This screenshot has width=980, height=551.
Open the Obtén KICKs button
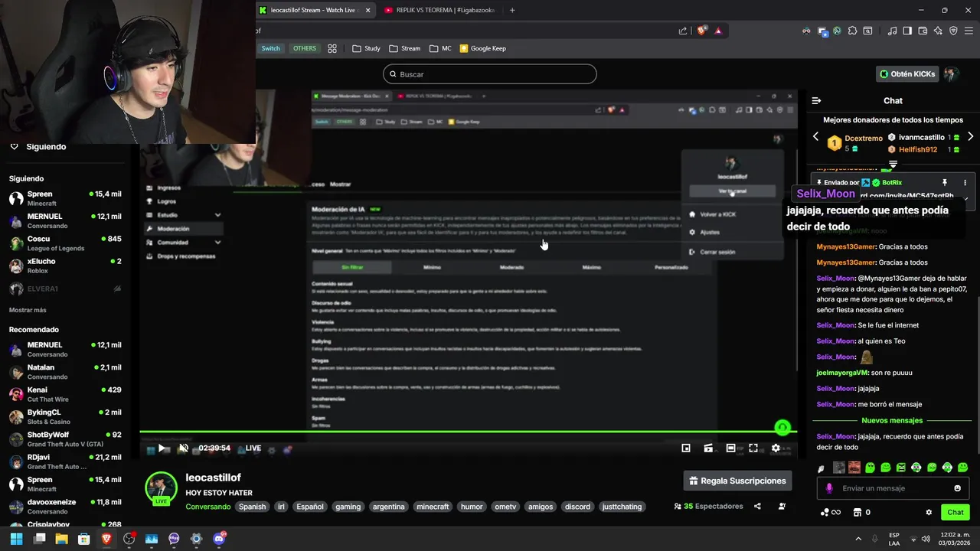907,74
